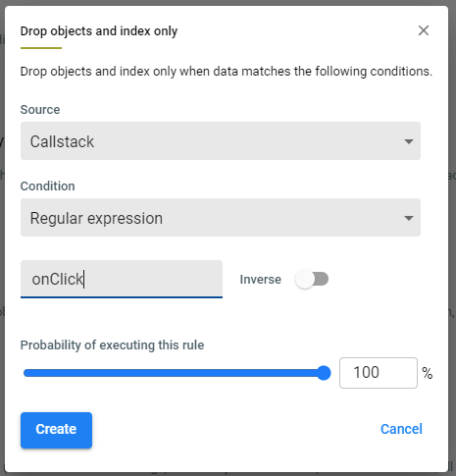456x476 pixels.
Task: Click the Source dropdown arrow icon
Action: click(x=409, y=141)
